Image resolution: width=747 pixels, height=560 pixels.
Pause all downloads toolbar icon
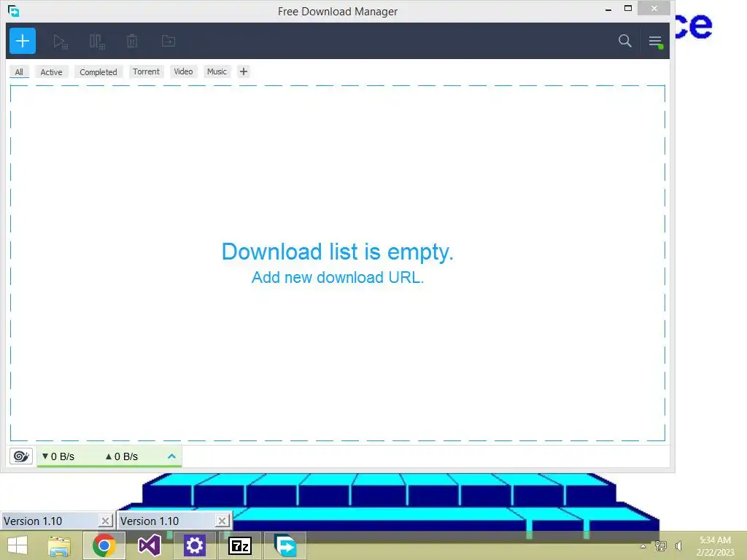(97, 42)
